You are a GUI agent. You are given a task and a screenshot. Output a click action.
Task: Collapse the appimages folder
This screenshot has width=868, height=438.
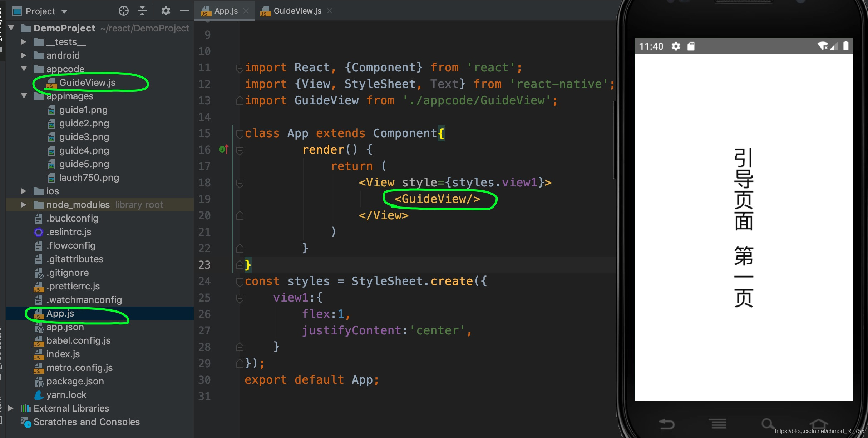pos(24,96)
